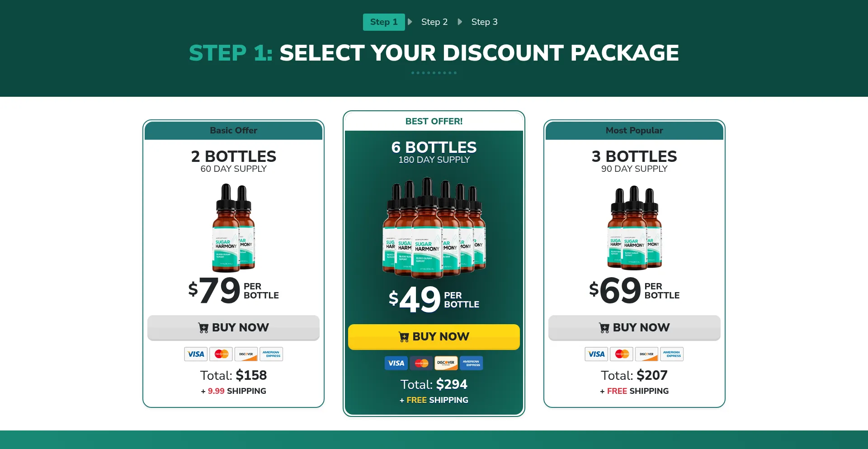The image size is (868, 449).
Task: Go to the Step 2 tab
Action: point(434,22)
